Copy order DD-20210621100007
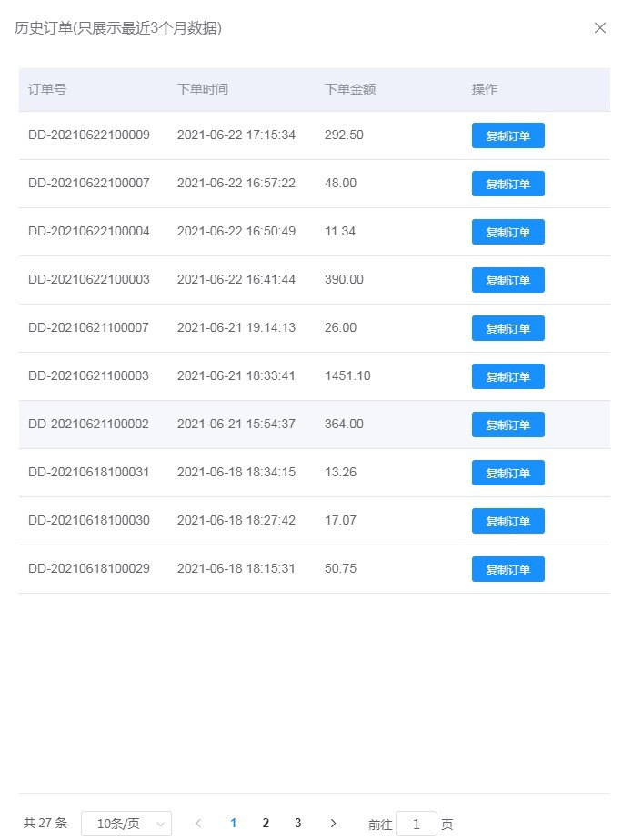This screenshot has width=633, height=840. 507,328
